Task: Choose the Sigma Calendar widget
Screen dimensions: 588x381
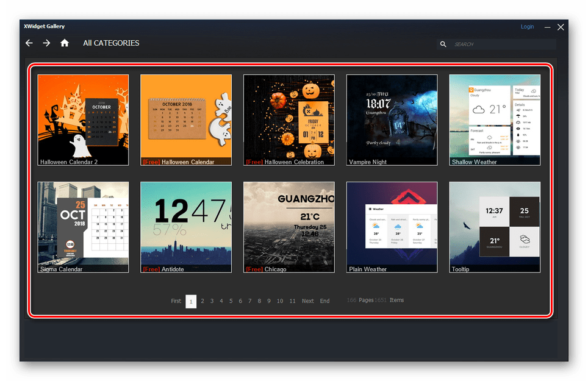Action: click(83, 227)
